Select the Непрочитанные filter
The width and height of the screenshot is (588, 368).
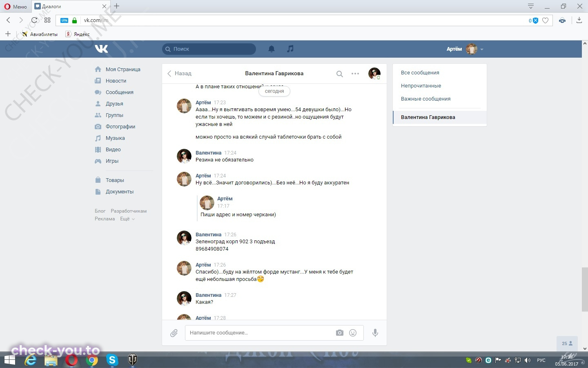tap(421, 86)
